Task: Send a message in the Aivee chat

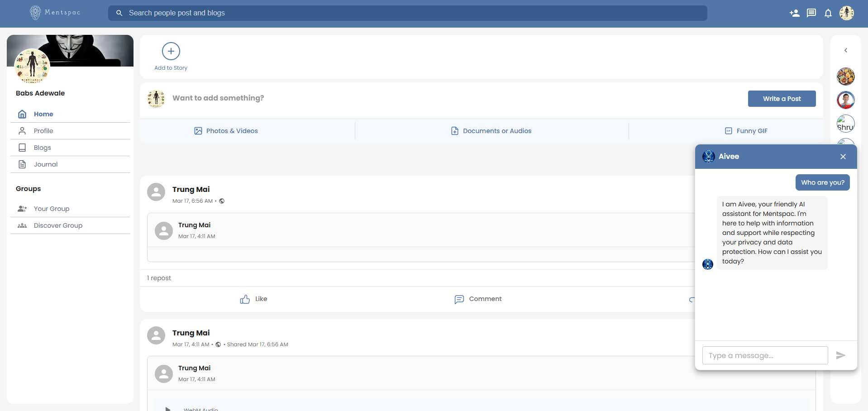Action: click(841, 355)
